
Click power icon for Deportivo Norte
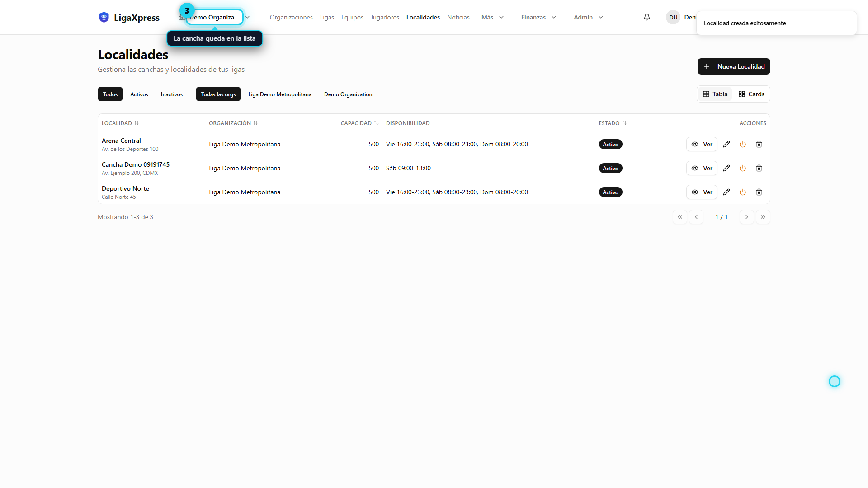pos(743,192)
